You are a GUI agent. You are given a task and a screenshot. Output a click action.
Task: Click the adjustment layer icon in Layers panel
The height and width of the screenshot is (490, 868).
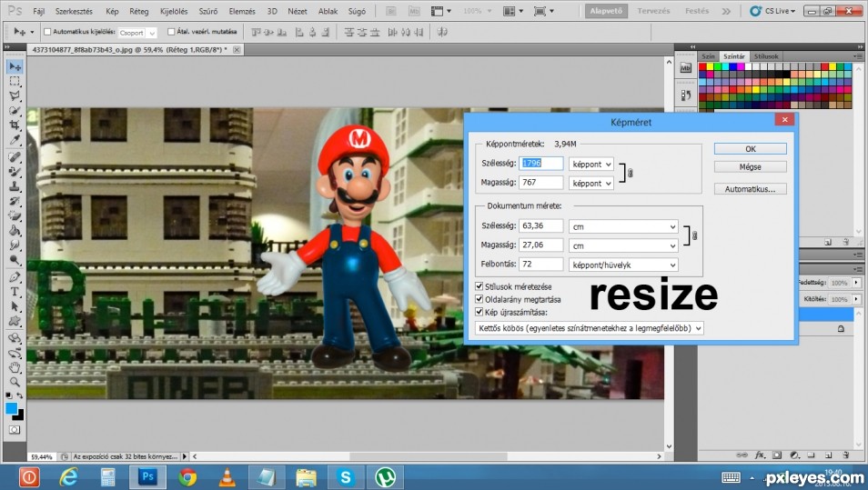(x=794, y=455)
